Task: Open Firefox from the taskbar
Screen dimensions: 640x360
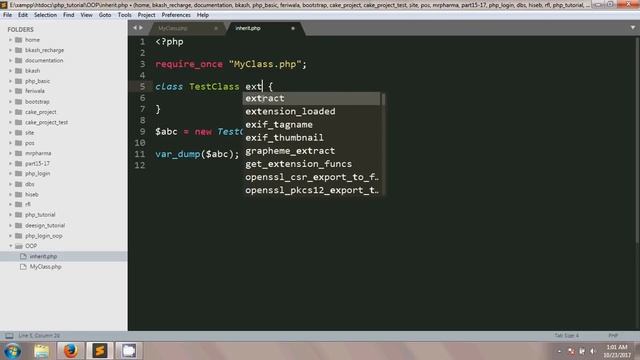Action: pyautogui.click(x=70, y=351)
